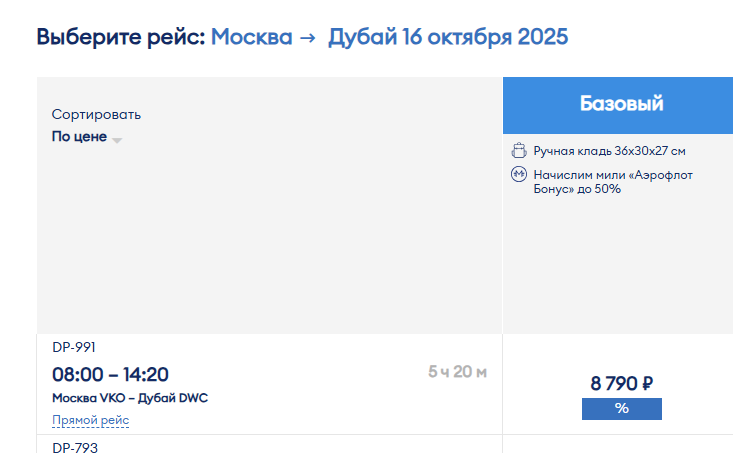This screenshot has width=733, height=453.
Task: Click Москва in the page heading
Action: tap(252, 37)
